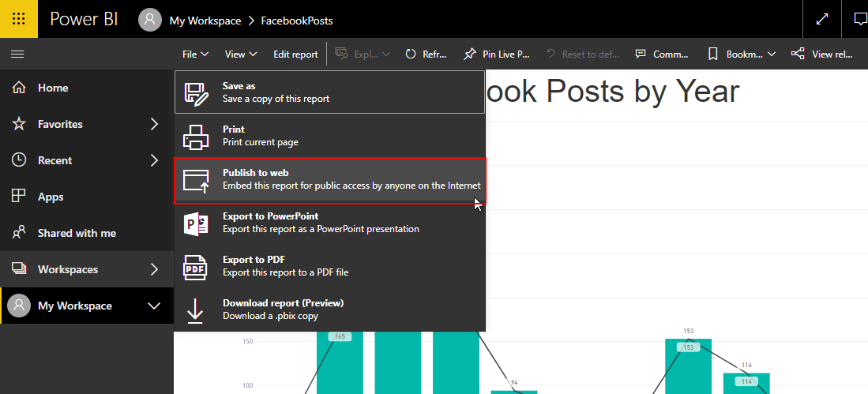Click the Recent clock icon

click(x=19, y=160)
